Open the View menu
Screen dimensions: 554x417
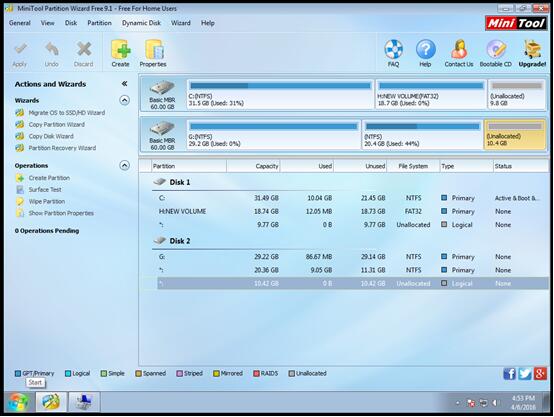(47, 23)
